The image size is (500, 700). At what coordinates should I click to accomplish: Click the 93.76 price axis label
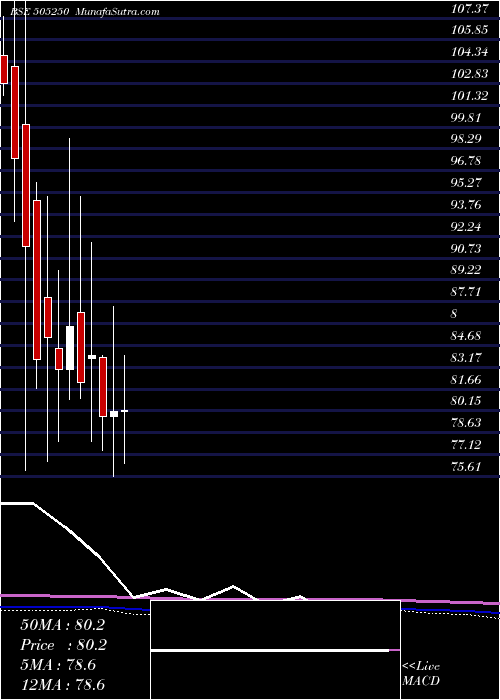point(467,205)
